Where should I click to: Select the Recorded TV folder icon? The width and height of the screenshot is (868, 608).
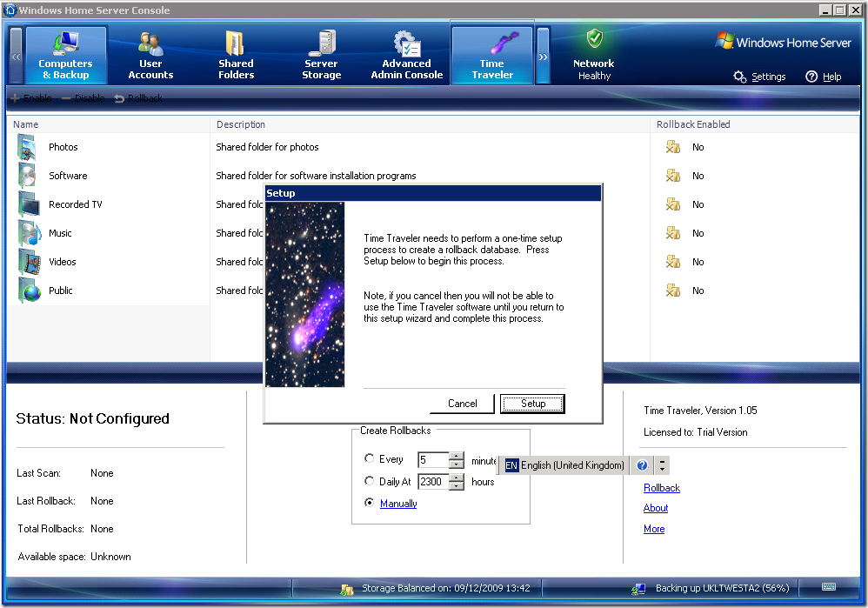coord(29,205)
